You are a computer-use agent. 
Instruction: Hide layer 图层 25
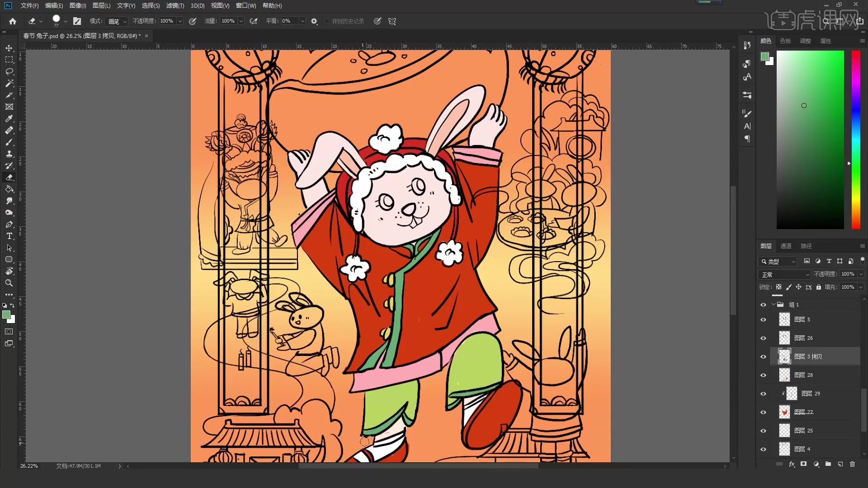(764, 431)
